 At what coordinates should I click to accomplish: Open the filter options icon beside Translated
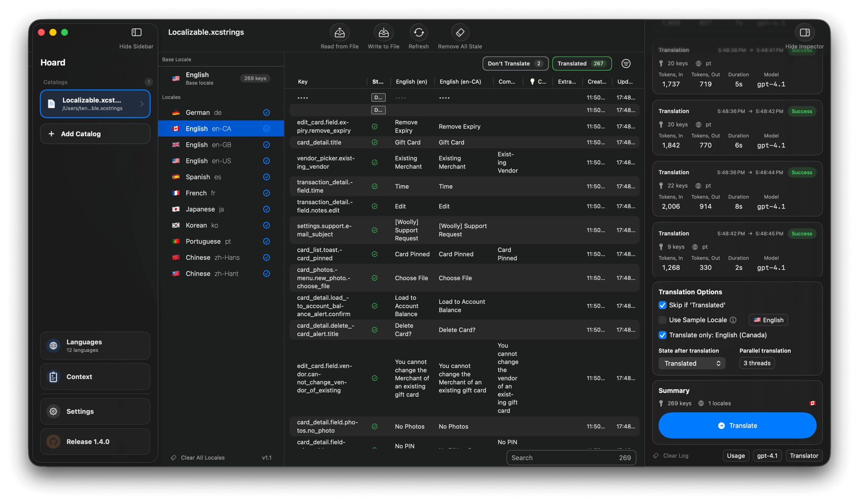click(626, 63)
